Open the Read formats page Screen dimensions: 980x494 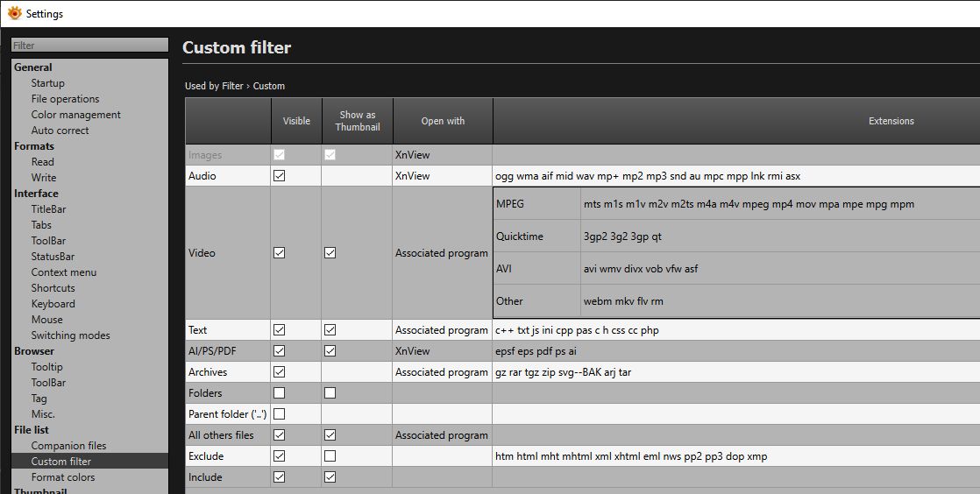pyautogui.click(x=42, y=162)
